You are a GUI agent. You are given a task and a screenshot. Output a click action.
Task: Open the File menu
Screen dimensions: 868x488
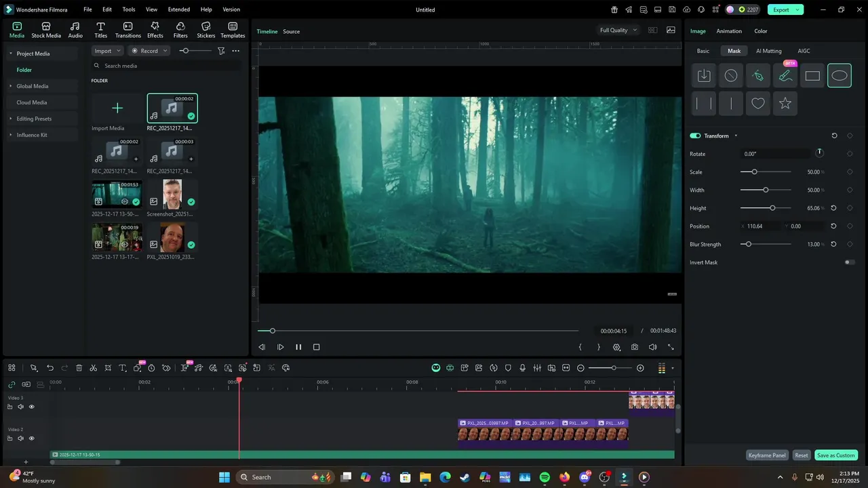click(x=88, y=9)
